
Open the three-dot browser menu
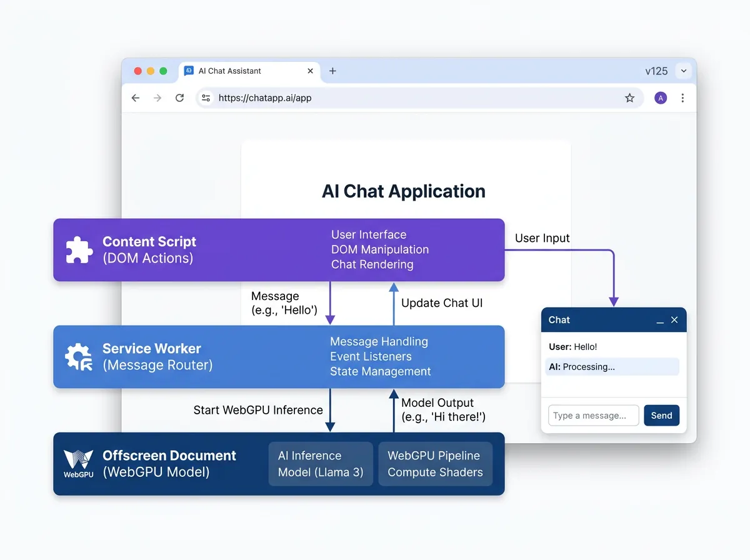coord(682,98)
